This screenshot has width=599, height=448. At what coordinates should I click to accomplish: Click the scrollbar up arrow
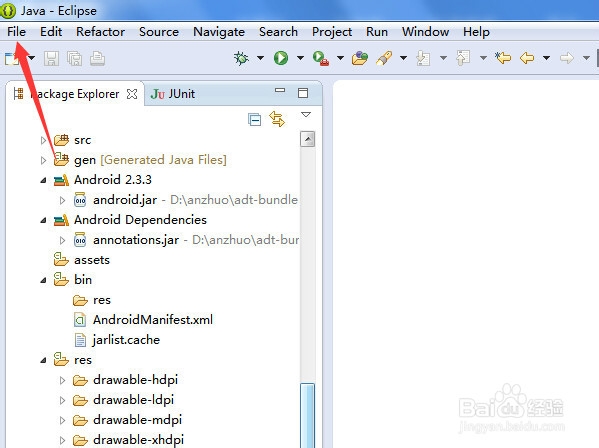click(x=308, y=139)
